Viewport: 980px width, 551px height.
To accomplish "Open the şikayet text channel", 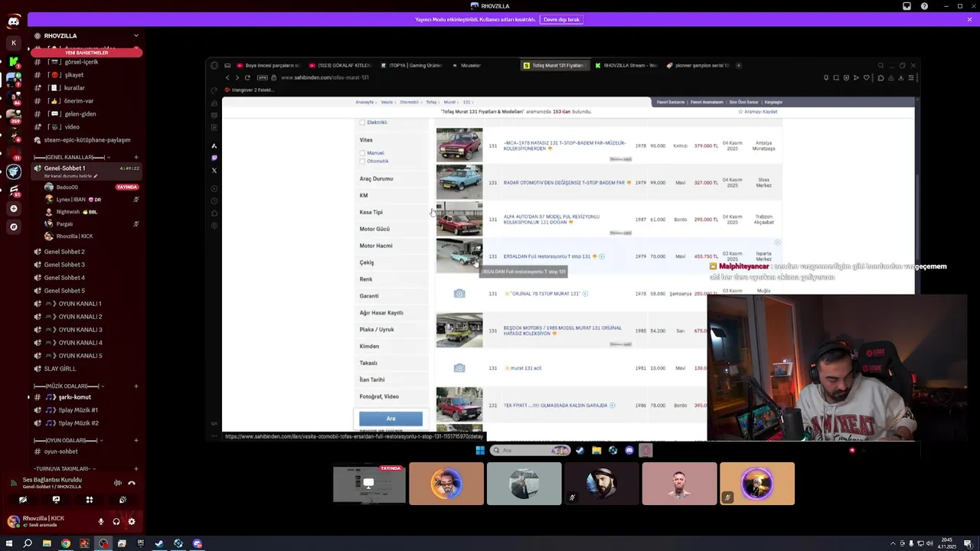I will [x=73, y=75].
